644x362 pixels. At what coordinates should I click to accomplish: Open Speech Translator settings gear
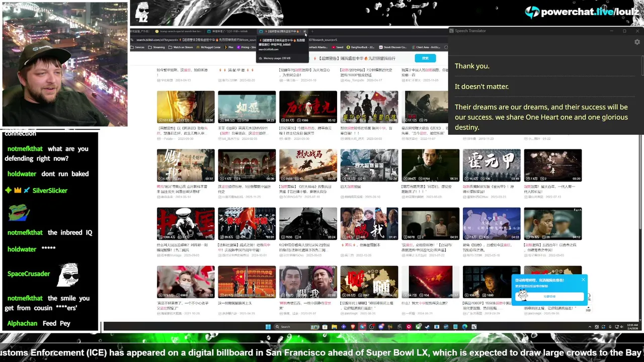[x=637, y=42]
